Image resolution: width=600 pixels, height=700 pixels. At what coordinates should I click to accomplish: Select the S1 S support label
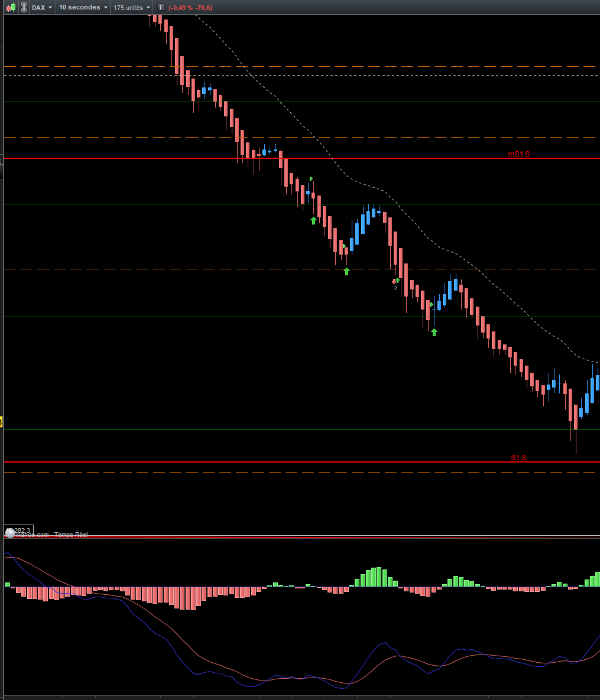point(518,458)
